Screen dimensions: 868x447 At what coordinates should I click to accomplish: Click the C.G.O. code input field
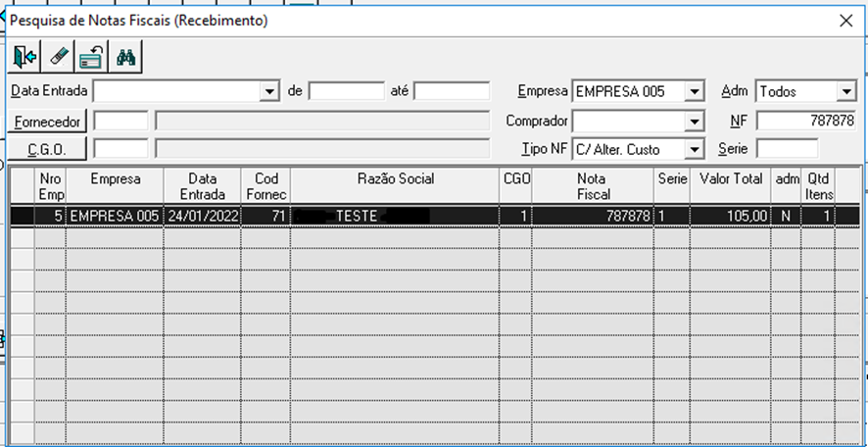click(121, 149)
